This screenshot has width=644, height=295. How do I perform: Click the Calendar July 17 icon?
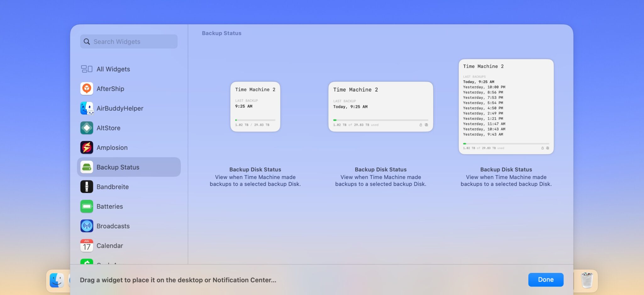pyautogui.click(x=86, y=246)
